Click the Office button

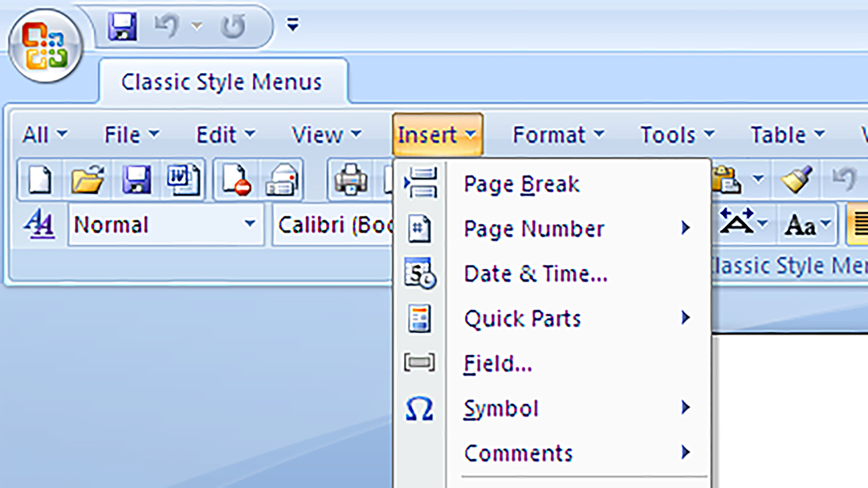click(x=45, y=45)
